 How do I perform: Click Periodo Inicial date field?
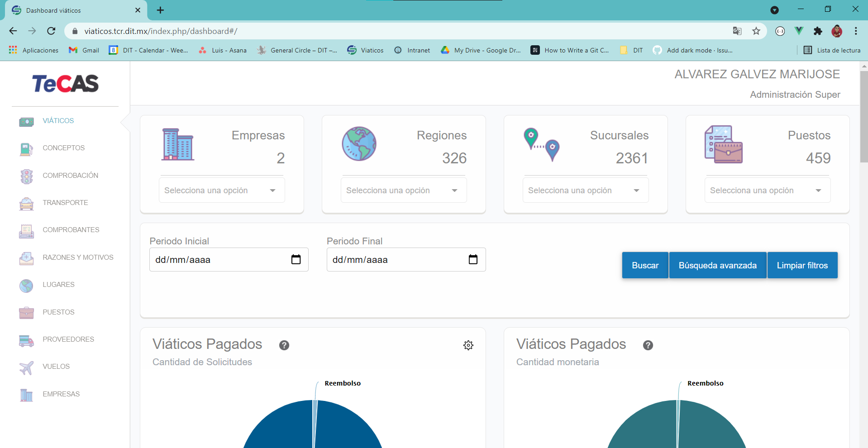[229, 260]
